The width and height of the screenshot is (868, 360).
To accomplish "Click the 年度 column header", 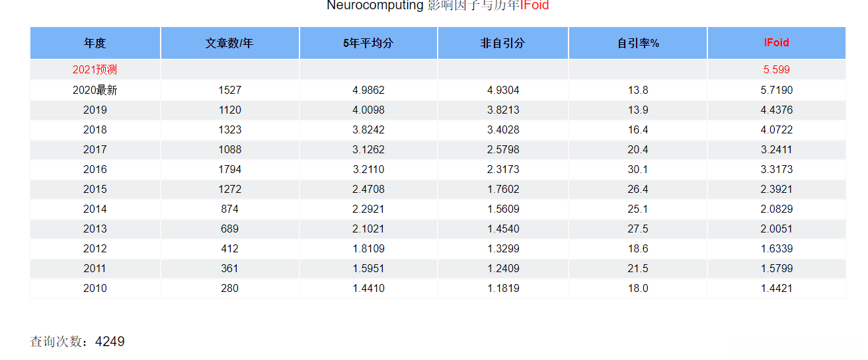I will click(95, 43).
